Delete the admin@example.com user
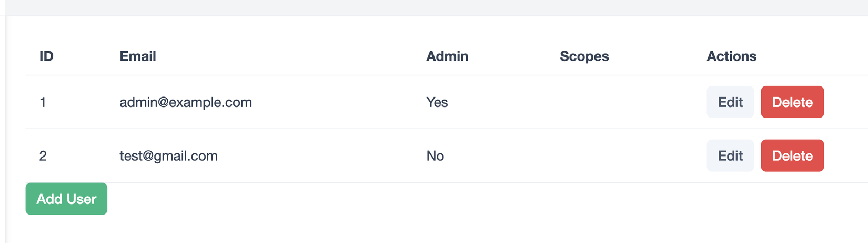Image resolution: width=868 pixels, height=243 pixels. 792,102
